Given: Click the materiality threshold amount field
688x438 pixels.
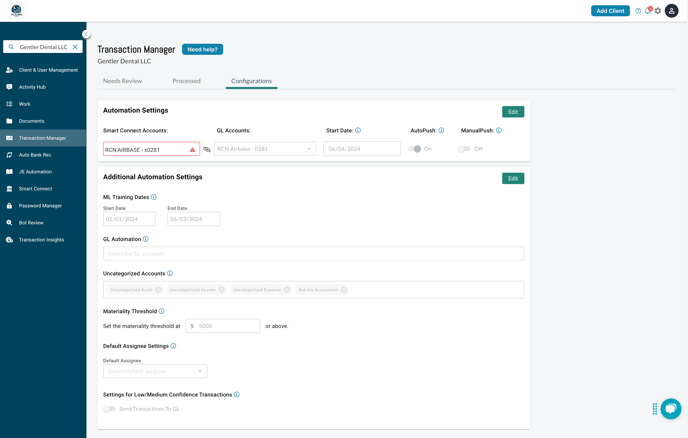Looking at the screenshot, I should point(228,326).
